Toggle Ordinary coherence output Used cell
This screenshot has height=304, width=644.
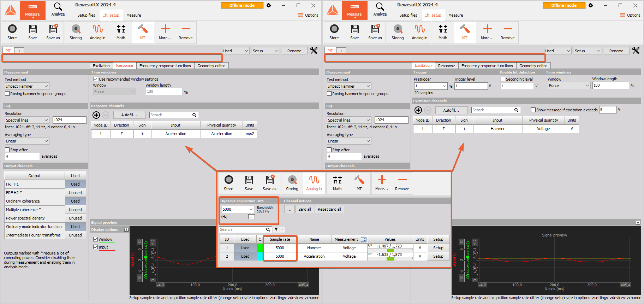(75, 201)
